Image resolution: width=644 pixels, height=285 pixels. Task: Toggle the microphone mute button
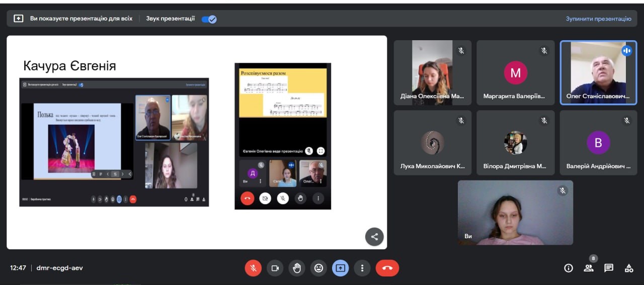click(x=253, y=268)
